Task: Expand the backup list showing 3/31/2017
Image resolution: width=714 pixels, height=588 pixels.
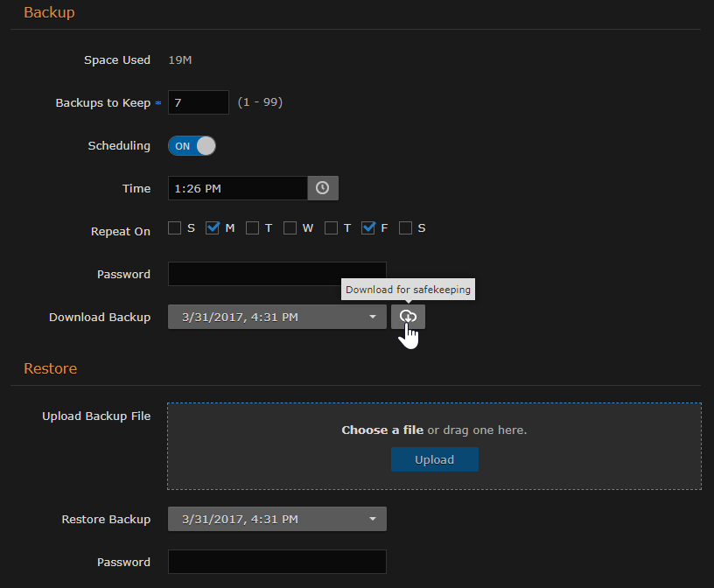Action: coord(276,317)
